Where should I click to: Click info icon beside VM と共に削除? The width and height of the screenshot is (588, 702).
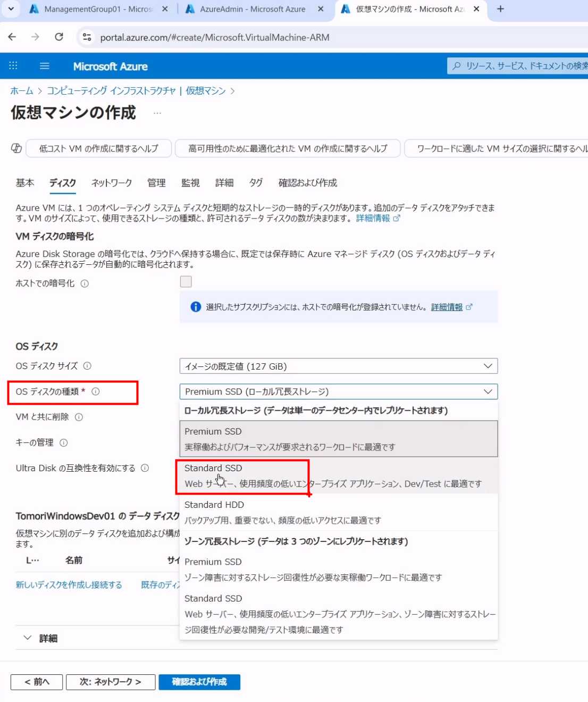[79, 417]
